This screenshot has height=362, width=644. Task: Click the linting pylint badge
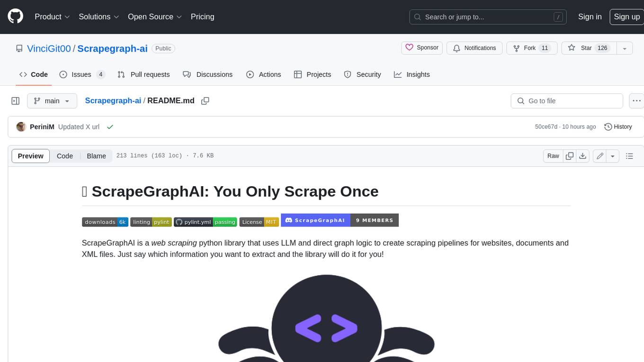pos(151,222)
